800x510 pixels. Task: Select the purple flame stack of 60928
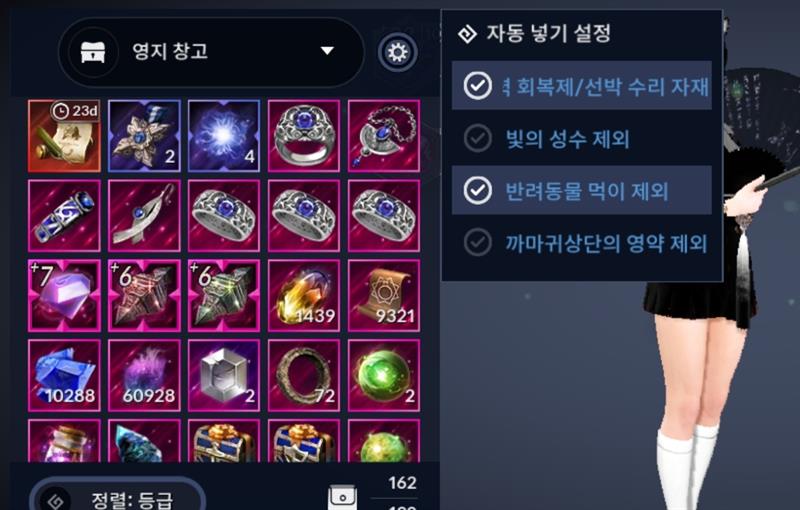(144, 375)
